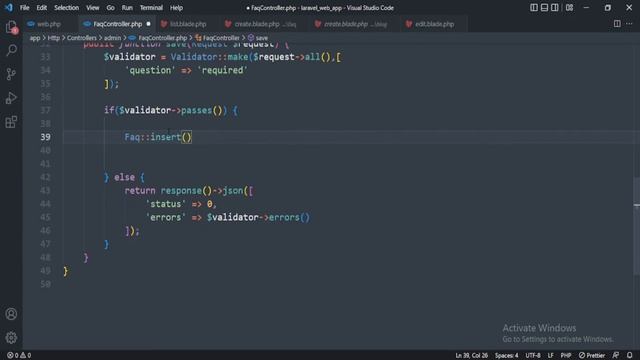Click 'app' breadcrumb segment

pos(35,38)
